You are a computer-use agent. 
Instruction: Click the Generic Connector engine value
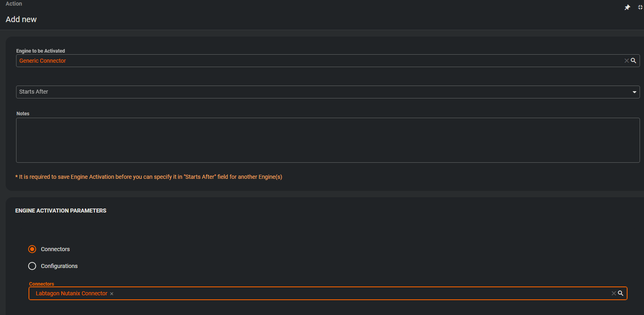(43, 61)
